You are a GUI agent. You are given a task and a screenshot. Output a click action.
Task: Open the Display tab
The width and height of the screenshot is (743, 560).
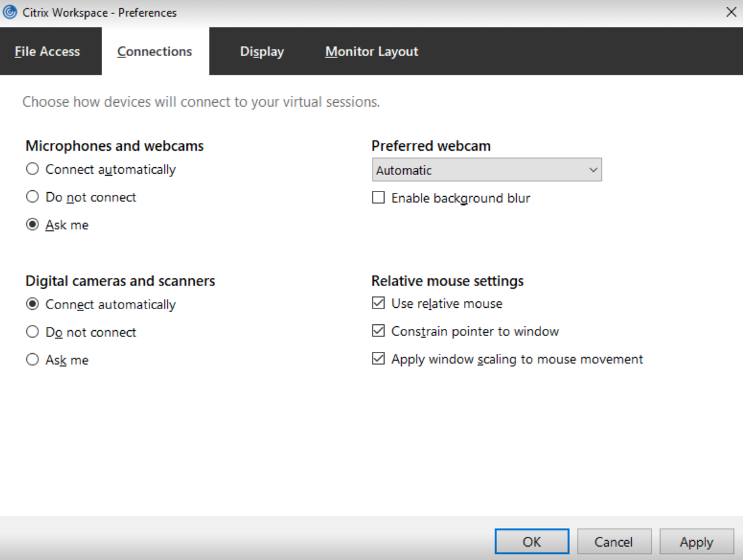point(262,52)
